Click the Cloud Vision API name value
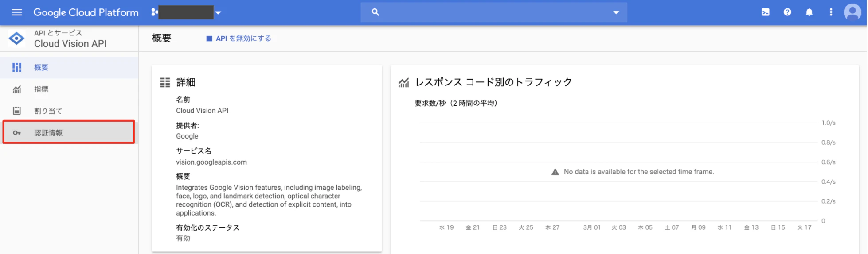This screenshot has width=868, height=254. coord(202,111)
